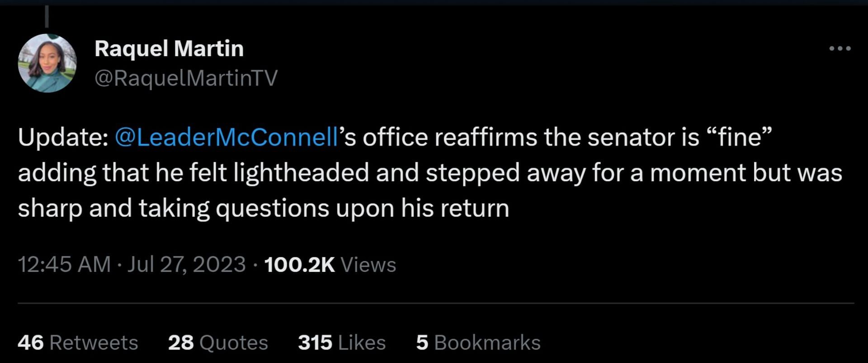Click the thread connector line above avatar
Viewport: 868px width, 363px height.
(x=47, y=17)
